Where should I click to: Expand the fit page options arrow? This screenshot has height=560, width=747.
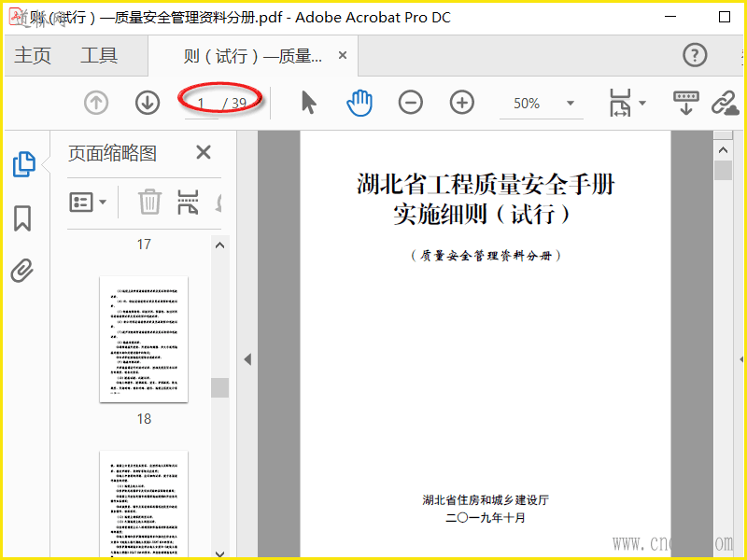click(642, 103)
